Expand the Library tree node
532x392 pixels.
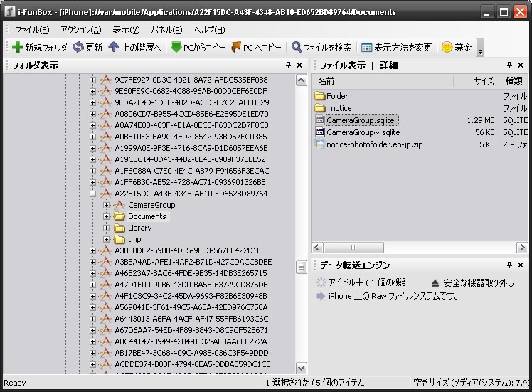106,228
